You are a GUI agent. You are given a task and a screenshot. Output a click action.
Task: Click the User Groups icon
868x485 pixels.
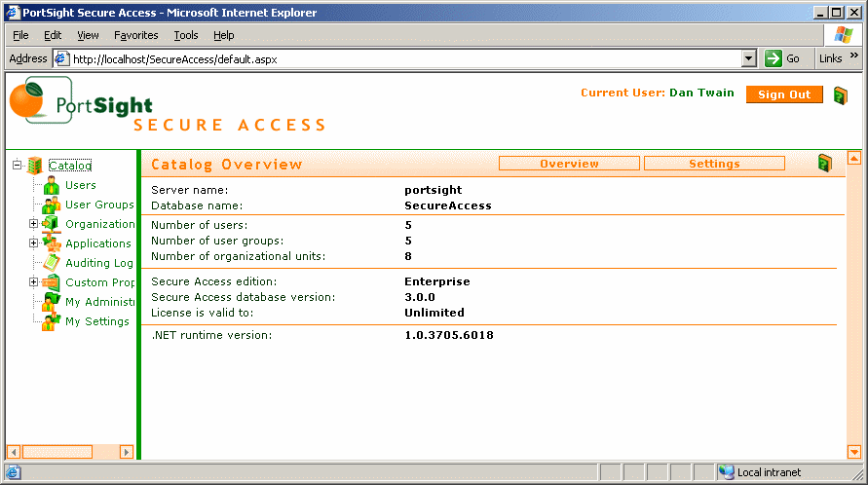(52, 205)
